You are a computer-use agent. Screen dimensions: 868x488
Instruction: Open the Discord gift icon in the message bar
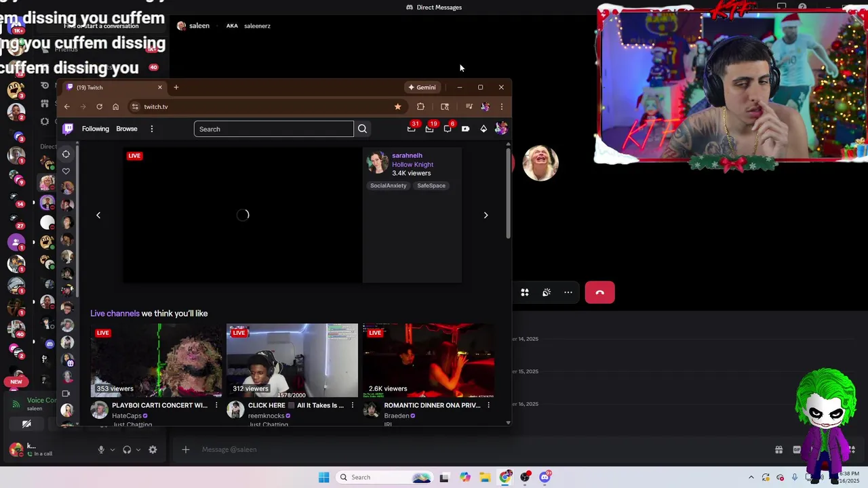(779, 449)
